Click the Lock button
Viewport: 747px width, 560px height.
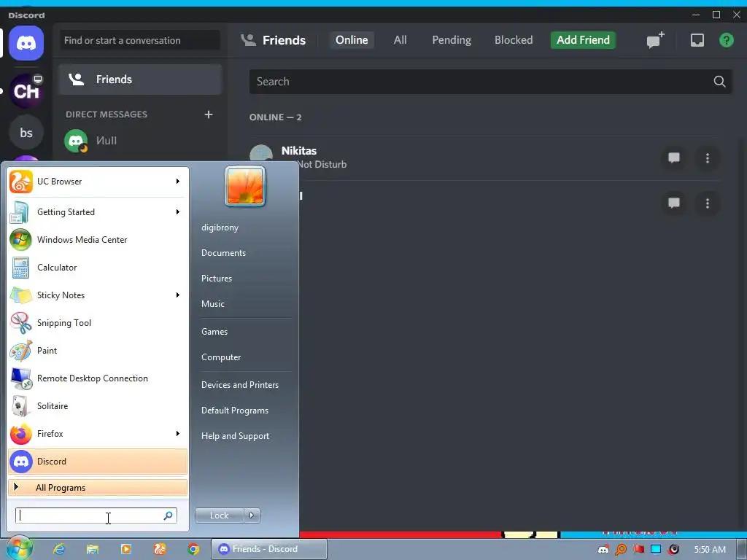pos(219,516)
